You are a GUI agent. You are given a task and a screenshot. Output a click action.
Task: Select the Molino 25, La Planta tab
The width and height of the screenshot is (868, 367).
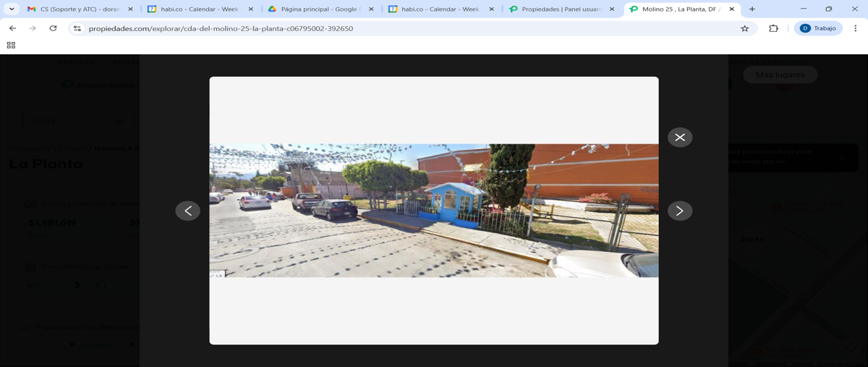681,9
